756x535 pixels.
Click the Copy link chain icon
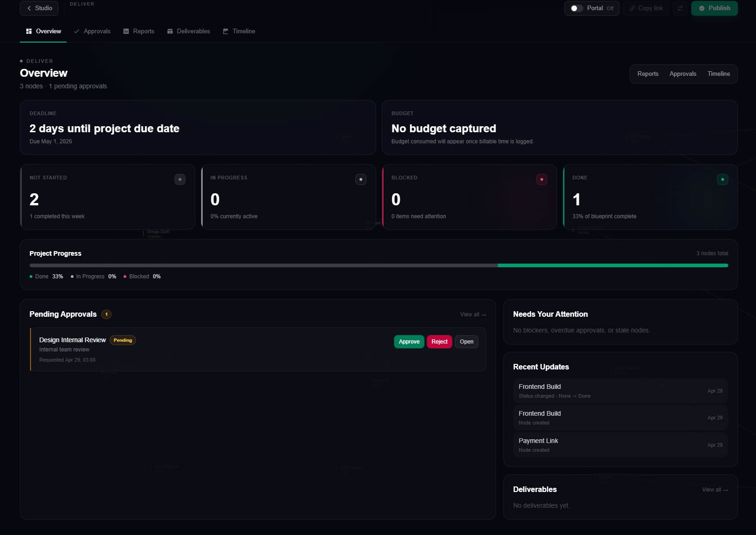633,8
